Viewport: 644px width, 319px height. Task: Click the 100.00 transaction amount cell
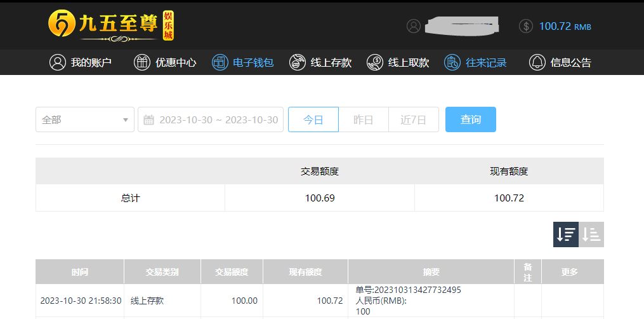[x=232, y=301]
